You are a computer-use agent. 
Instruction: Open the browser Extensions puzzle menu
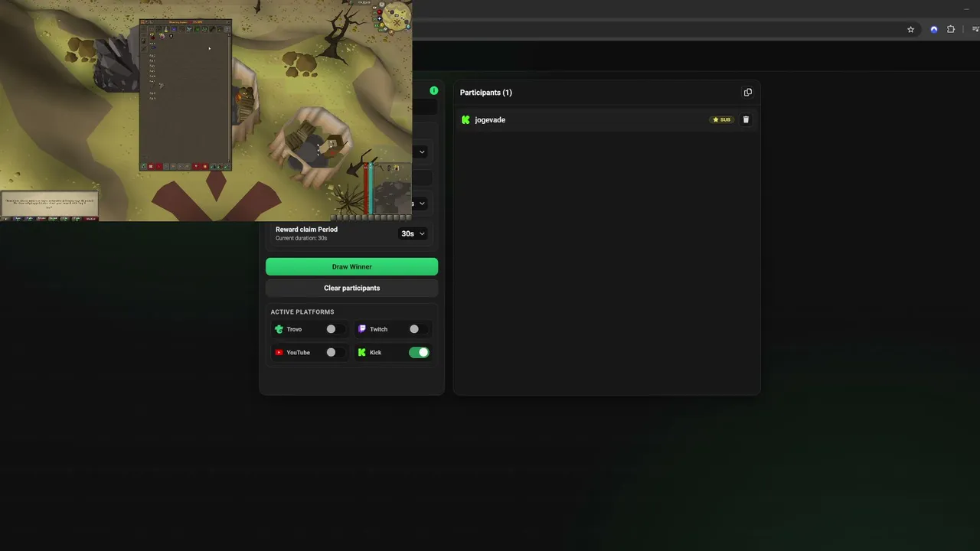(951, 30)
